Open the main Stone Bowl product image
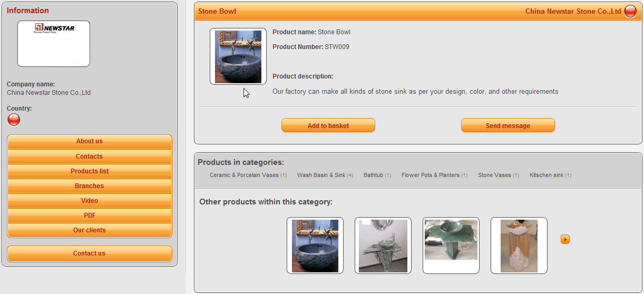 click(238, 56)
